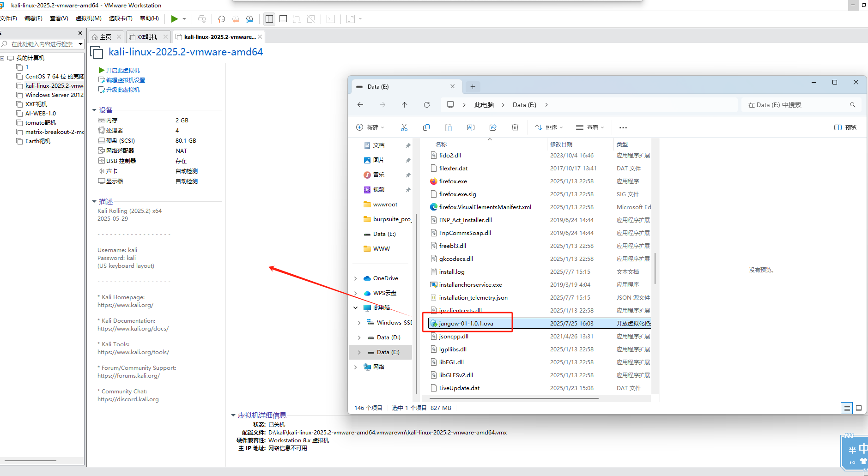The height and width of the screenshot is (476, 868).
Task: Click the green power-on play icon in VMware toolbar
Action: pyautogui.click(x=175, y=19)
